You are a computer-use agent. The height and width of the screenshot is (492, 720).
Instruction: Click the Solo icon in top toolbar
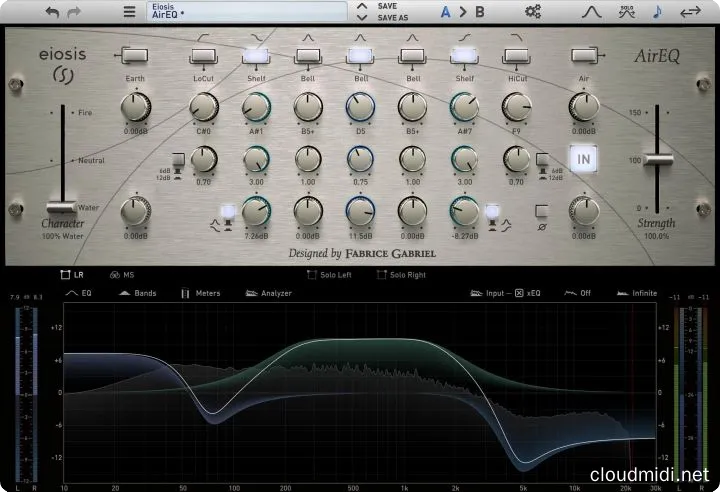click(x=626, y=12)
